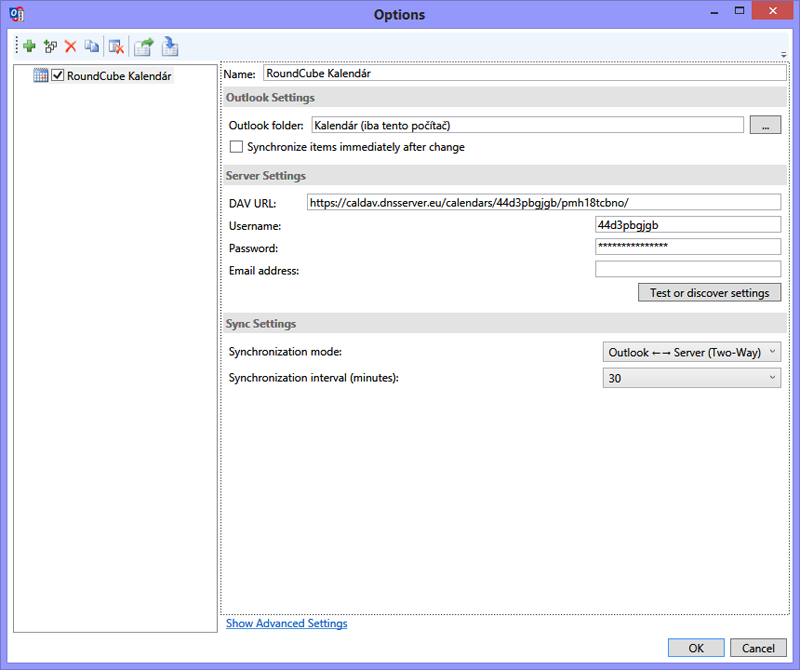Select the RoundCube Kalendár profile in the list
This screenshot has height=670, width=800.
coord(119,76)
